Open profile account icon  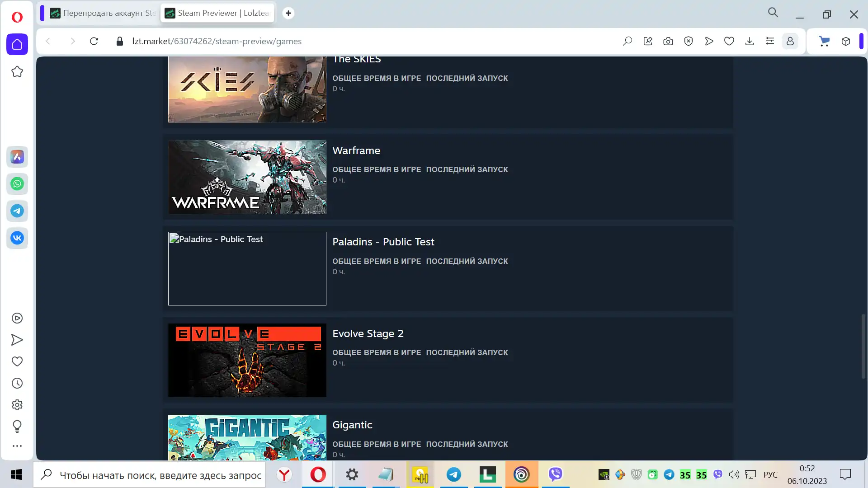click(x=790, y=41)
